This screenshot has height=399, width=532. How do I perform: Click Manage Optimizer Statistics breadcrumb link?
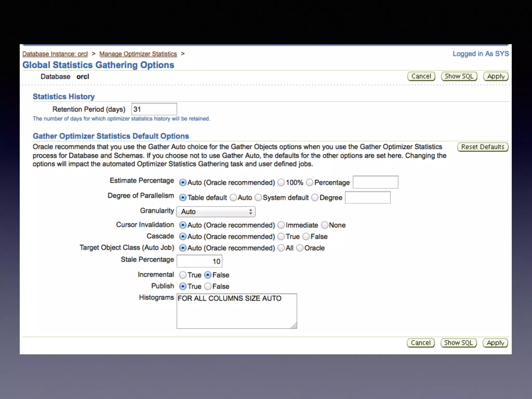coord(138,54)
